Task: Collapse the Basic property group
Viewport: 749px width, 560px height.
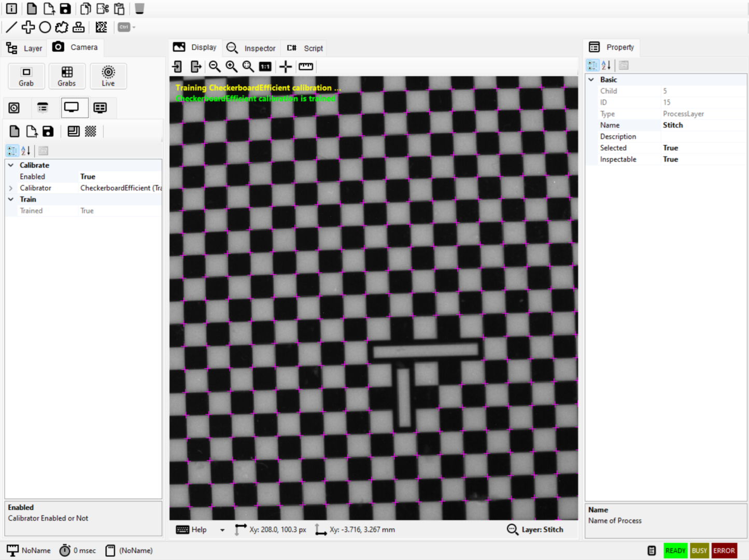Action: coord(591,80)
